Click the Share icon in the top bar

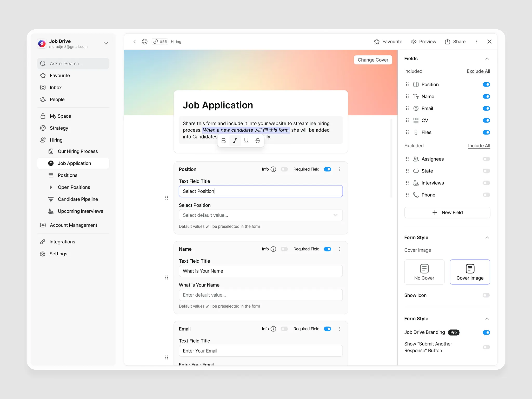(x=448, y=42)
